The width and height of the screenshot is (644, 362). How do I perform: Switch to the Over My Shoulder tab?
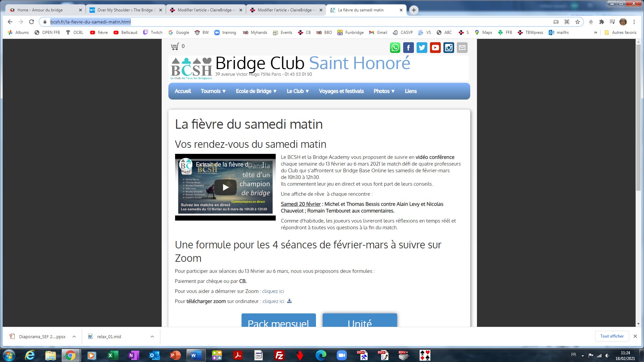pos(125,10)
